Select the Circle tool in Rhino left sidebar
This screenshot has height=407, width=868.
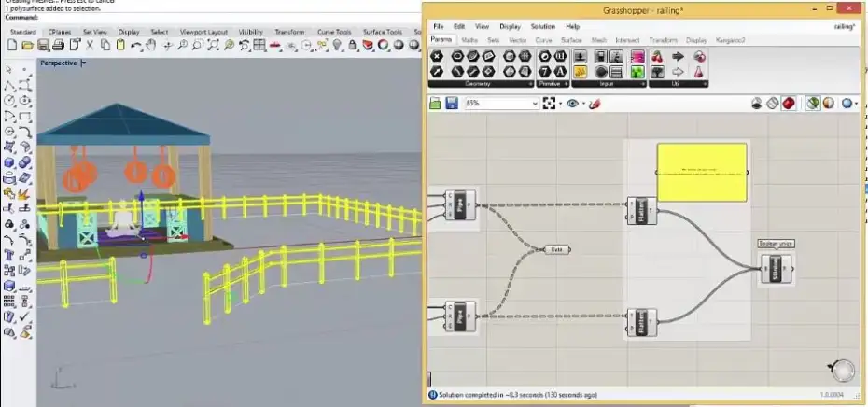pyautogui.click(x=9, y=101)
